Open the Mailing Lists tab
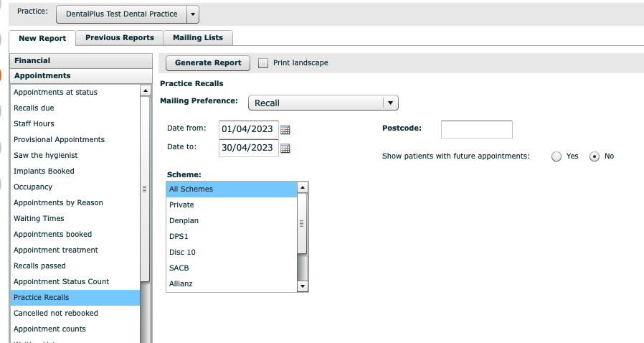Viewport: 644px width, 343px height. [198, 38]
